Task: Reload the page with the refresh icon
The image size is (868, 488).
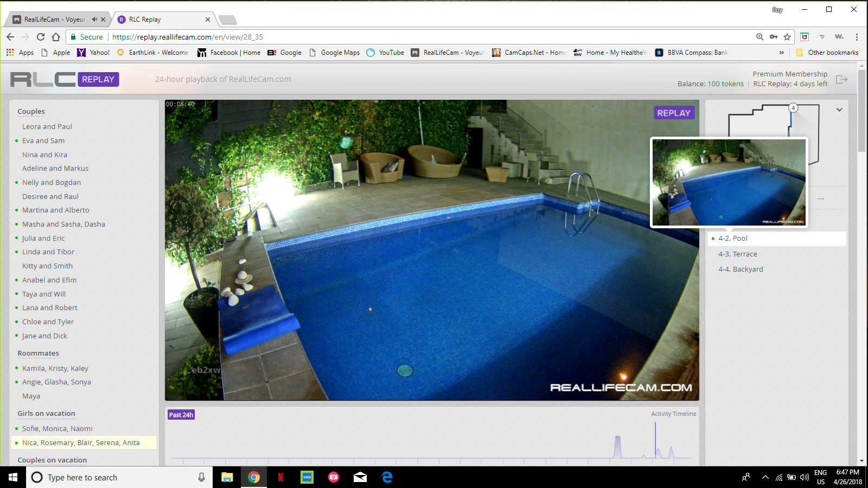Action: (x=41, y=37)
